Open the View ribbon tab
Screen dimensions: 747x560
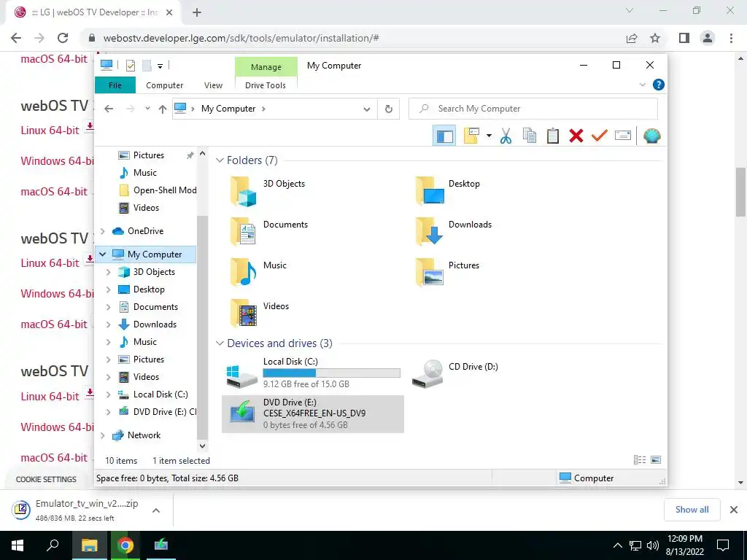click(x=213, y=85)
